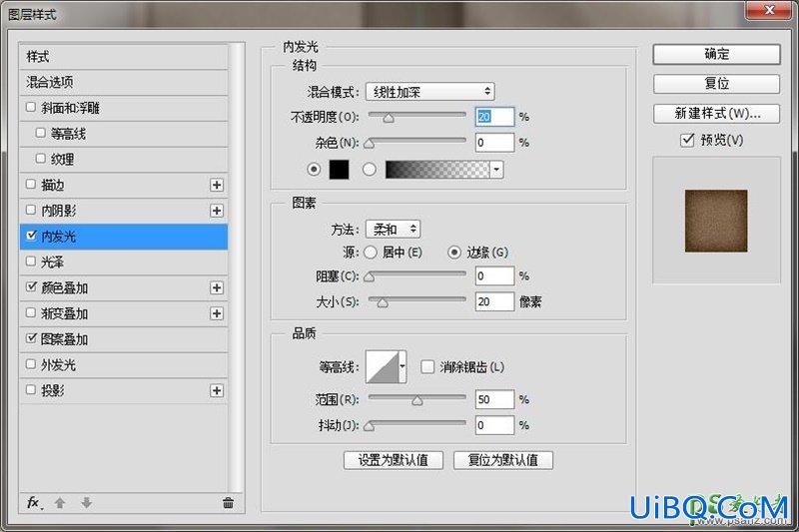Enable the 描边 checkbox
The width and height of the screenshot is (799, 532).
[x=31, y=184]
